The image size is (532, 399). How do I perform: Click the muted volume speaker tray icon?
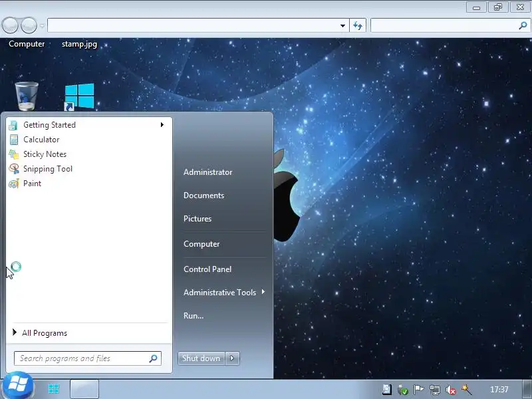click(x=451, y=390)
